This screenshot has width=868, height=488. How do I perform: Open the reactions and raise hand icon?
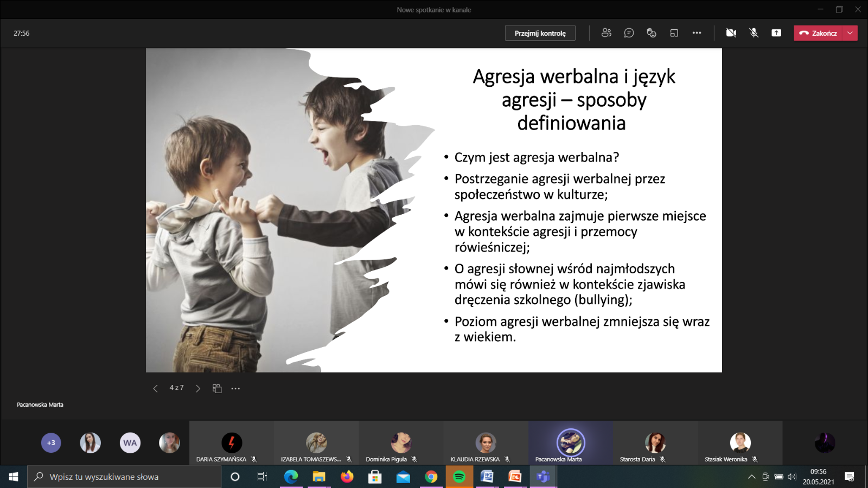point(652,33)
